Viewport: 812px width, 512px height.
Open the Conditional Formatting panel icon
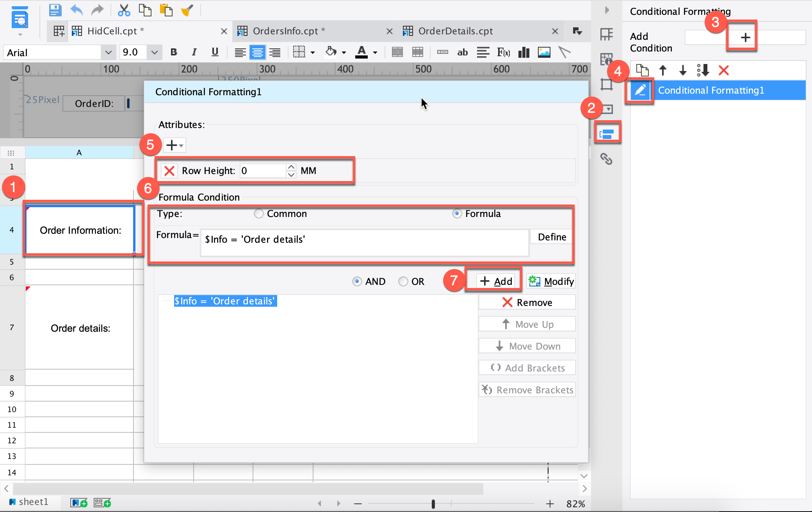(607, 133)
